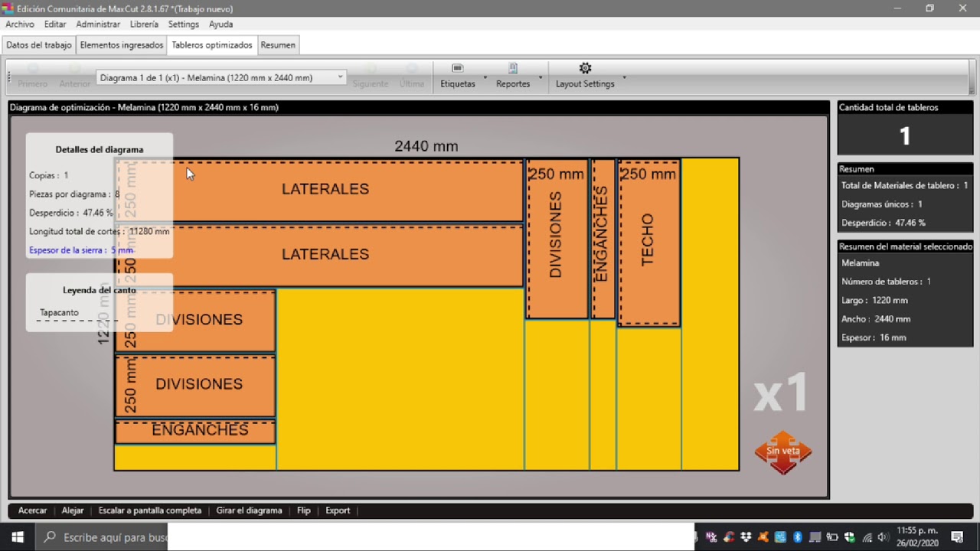Open the notification center icon
The image size is (980, 551).
957,537
